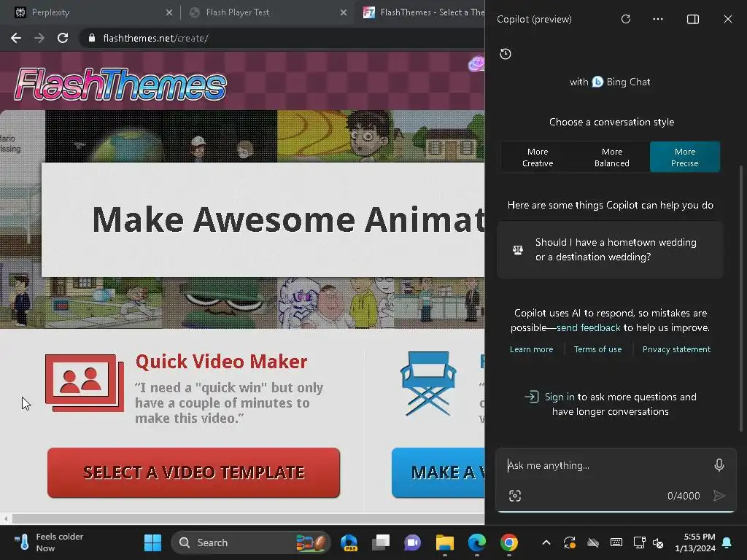Click the touch keyboard tray icon
The image size is (747, 560).
click(x=616, y=542)
